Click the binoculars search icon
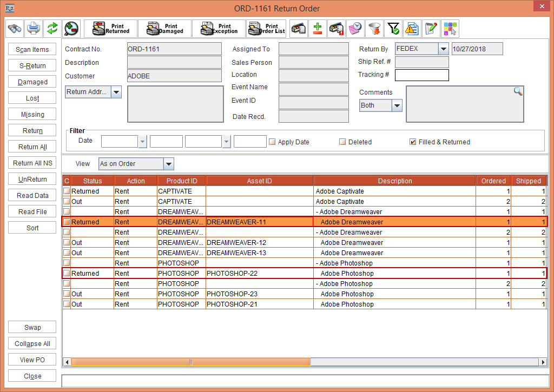The image size is (554, 392). (x=15, y=28)
